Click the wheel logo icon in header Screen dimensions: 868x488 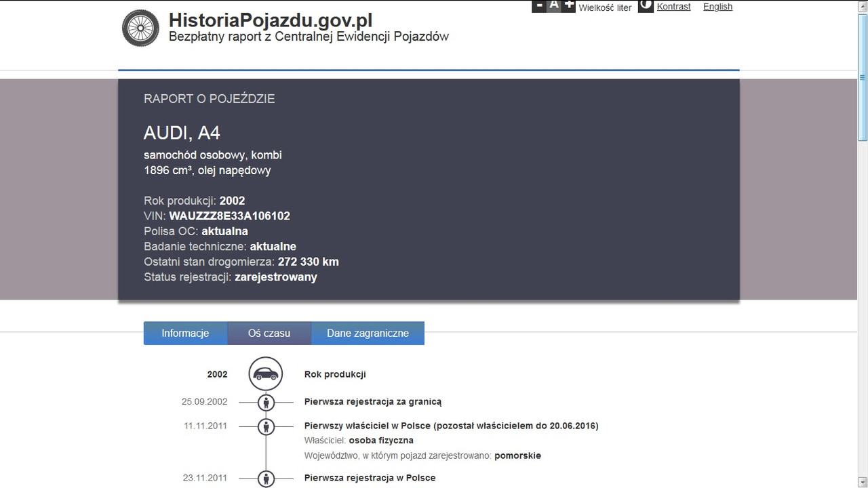[140, 28]
